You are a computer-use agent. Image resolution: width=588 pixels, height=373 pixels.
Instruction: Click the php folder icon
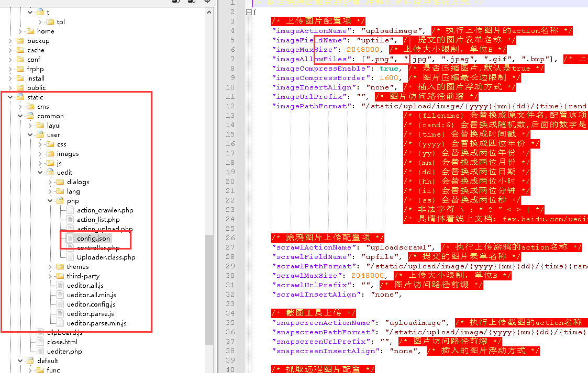60,201
